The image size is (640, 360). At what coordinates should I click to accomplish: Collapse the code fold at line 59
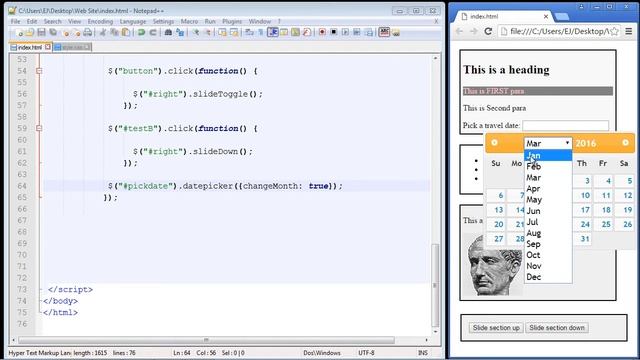click(39, 128)
